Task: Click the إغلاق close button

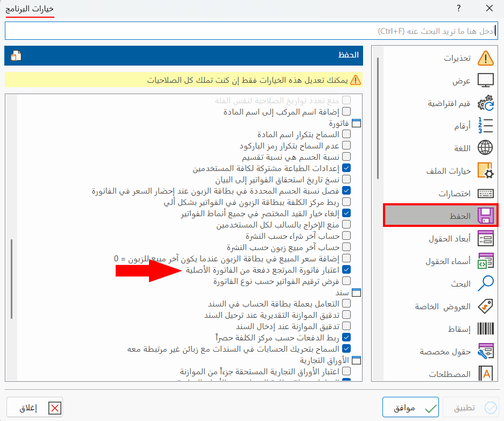Action: pyautogui.click(x=33, y=407)
